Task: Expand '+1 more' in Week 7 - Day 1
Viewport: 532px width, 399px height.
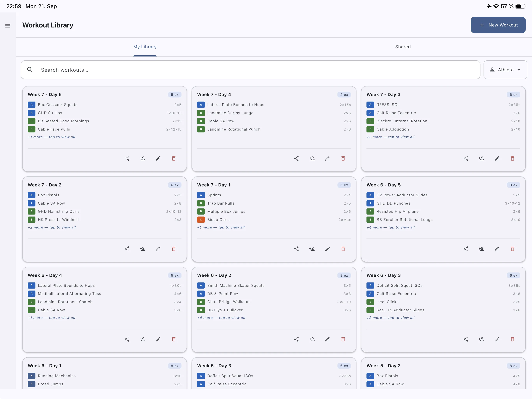Action: pyautogui.click(x=221, y=227)
